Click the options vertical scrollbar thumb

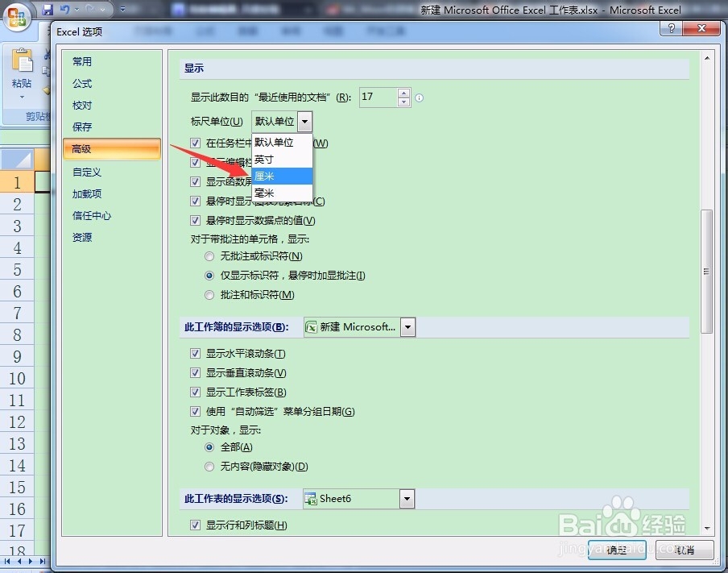point(706,272)
